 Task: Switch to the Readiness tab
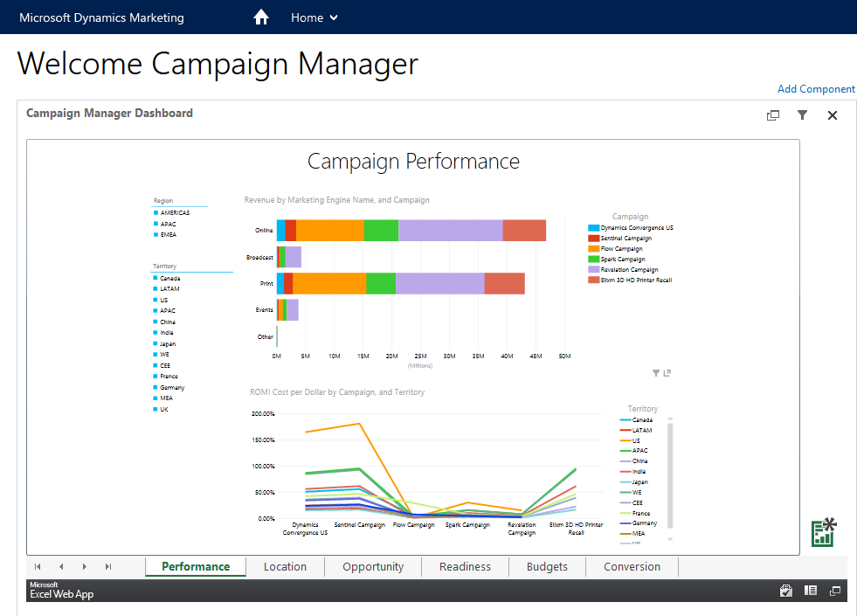(x=465, y=567)
